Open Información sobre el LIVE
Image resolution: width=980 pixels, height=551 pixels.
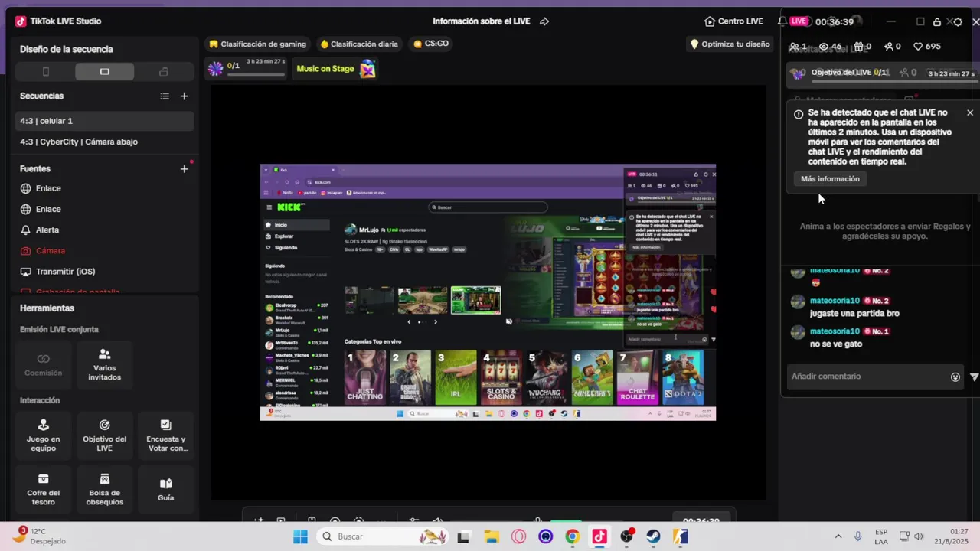pos(482,21)
